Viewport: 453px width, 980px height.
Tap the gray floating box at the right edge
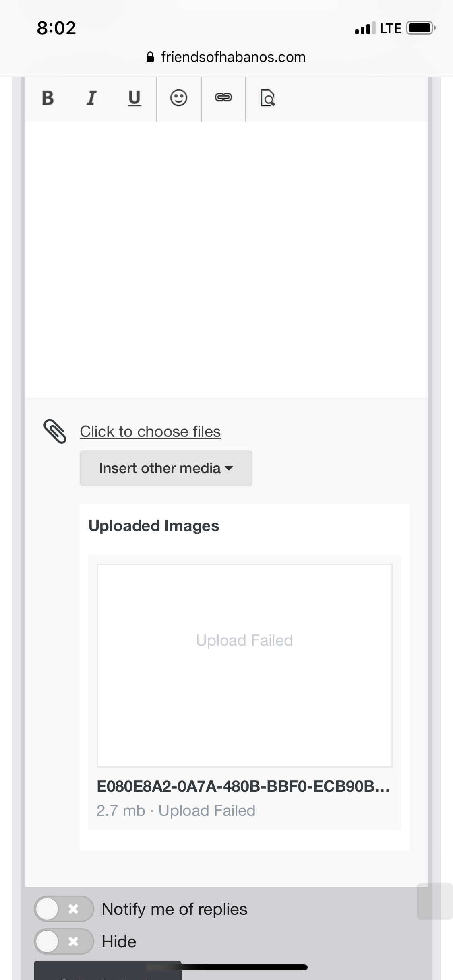point(435,902)
